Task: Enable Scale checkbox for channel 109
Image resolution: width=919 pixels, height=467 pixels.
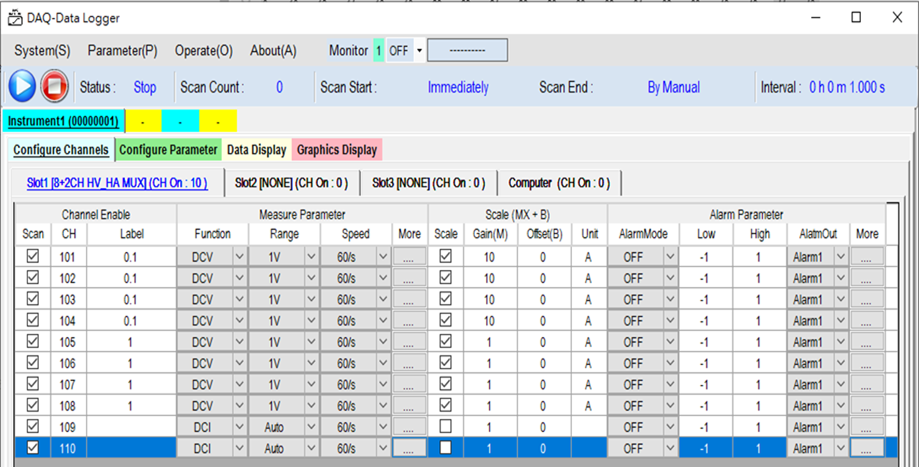Action: pyautogui.click(x=445, y=427)
